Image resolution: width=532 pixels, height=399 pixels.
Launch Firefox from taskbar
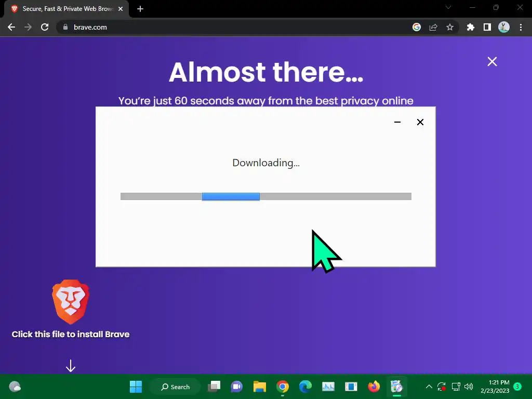374,387
